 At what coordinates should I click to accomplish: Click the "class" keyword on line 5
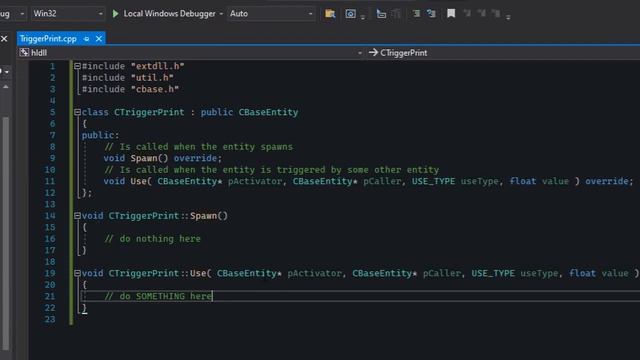coord(95,112)
